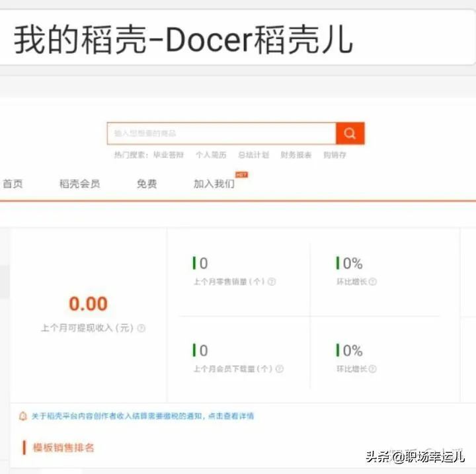Click the lower 环比增长 help icon
Screen dimensions: 476x474
point(373,369)
